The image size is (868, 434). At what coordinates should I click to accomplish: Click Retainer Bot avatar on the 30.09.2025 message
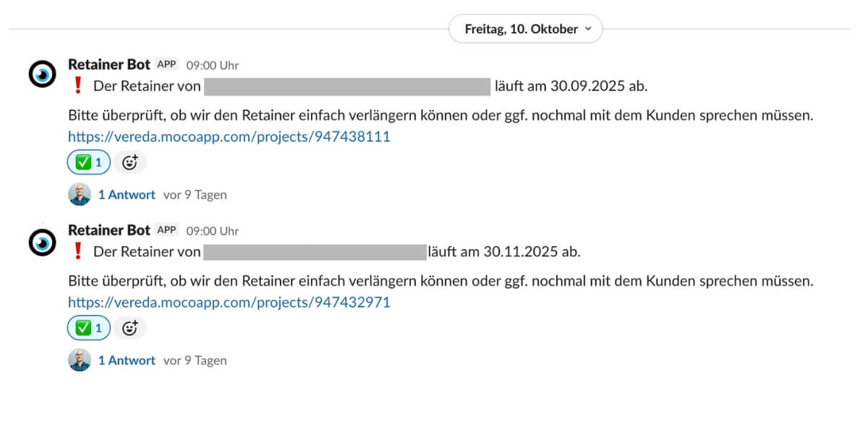[x=42, y=74]
